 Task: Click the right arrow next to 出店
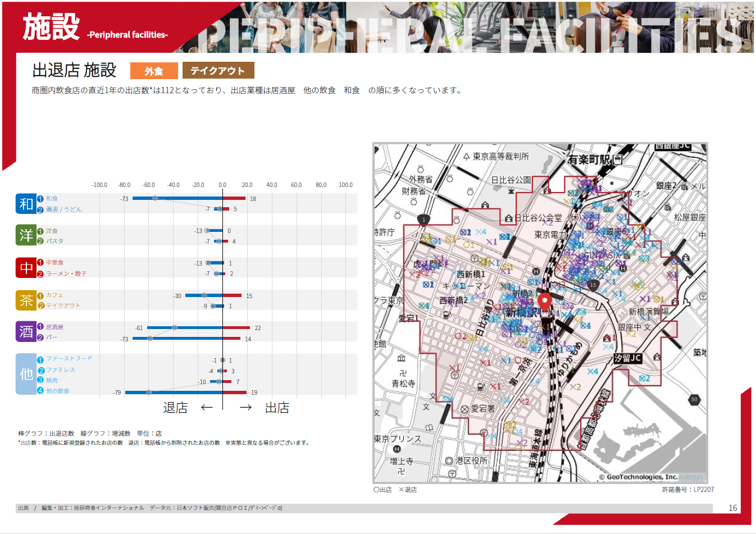tap(245, 408)
